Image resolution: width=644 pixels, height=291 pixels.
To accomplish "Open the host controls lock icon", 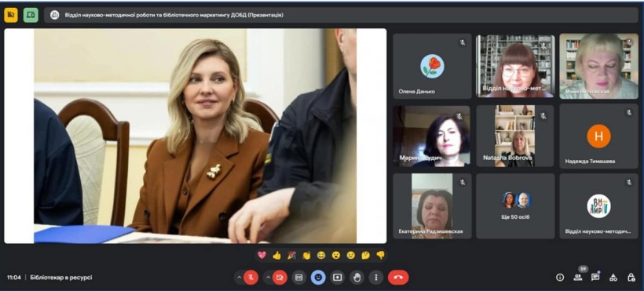I will (631, 277).
